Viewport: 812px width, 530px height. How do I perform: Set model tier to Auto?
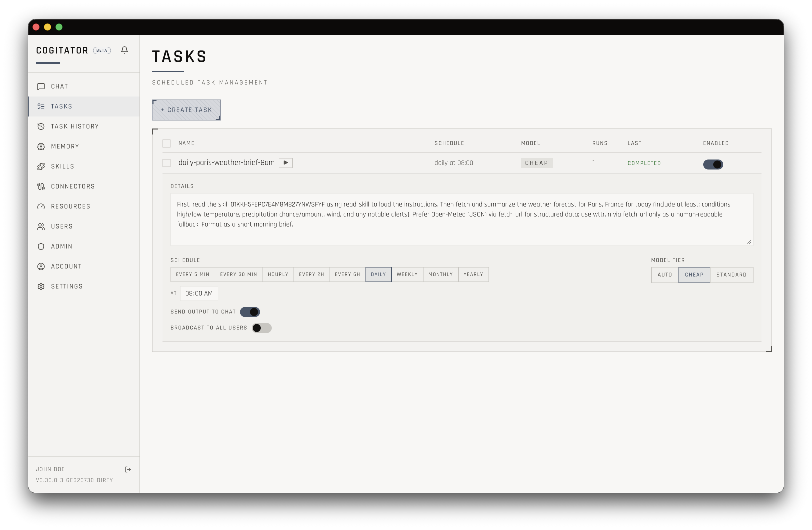[x=664, y=275]
